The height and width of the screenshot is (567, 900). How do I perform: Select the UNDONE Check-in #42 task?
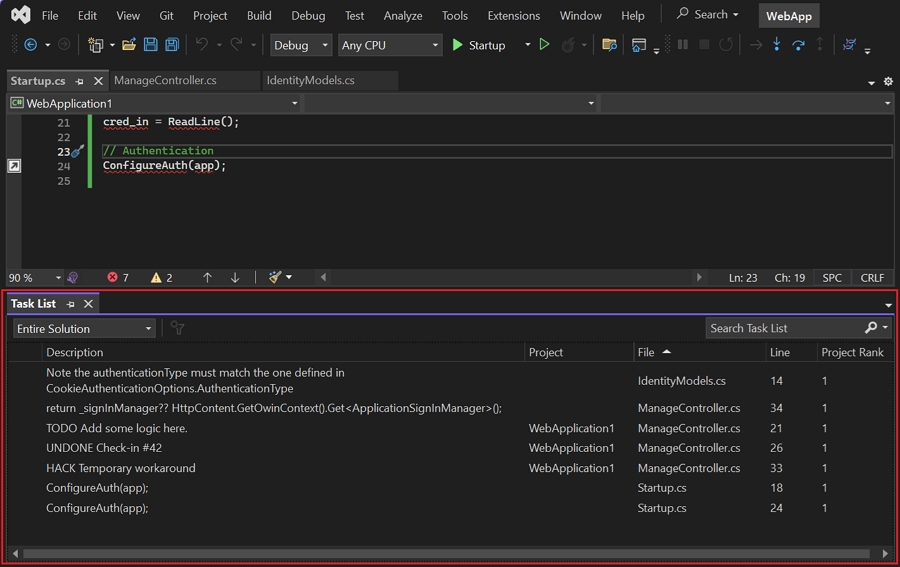coord(451,448)
